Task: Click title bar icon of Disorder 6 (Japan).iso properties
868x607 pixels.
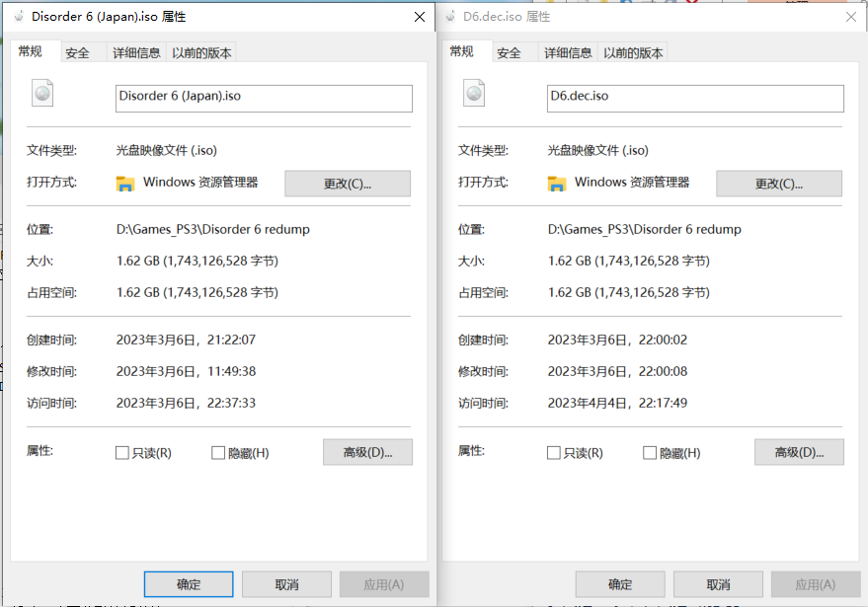Action: tap(19, 17)
